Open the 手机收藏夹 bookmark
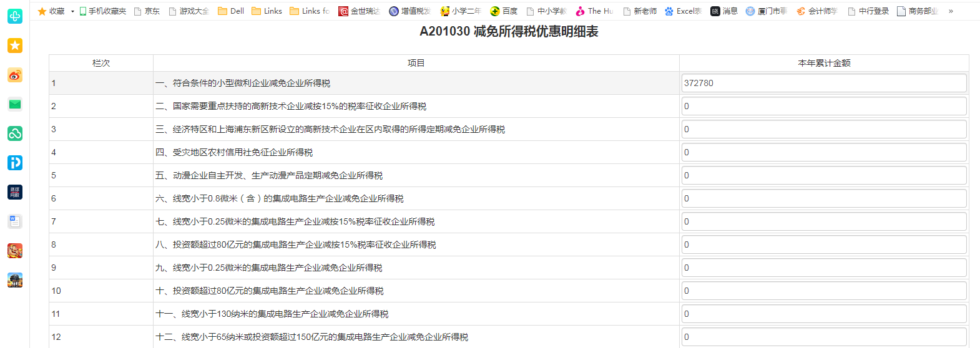Image resolution: width=980 pixels, height=348 pixels. [x=103, y=11]
